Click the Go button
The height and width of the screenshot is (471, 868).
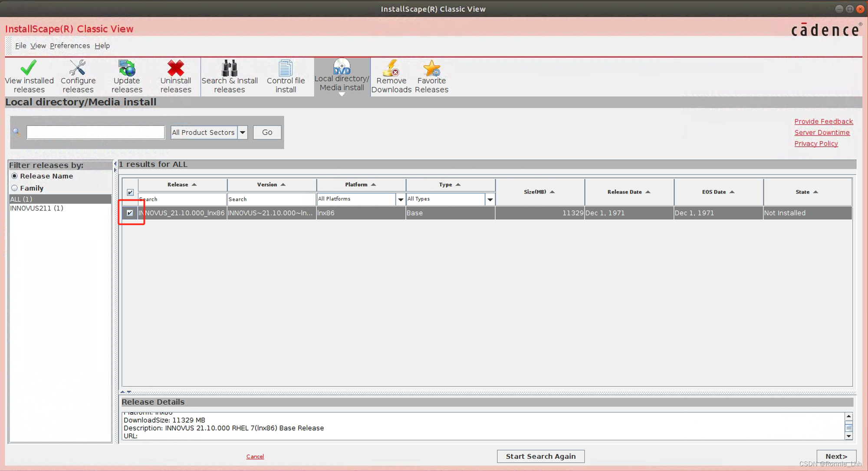pos(267,132)
